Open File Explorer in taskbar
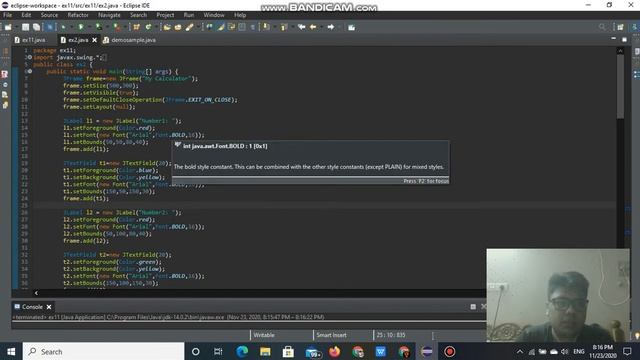The width and height of the screenshot is (640, 360). click(265, 351)
